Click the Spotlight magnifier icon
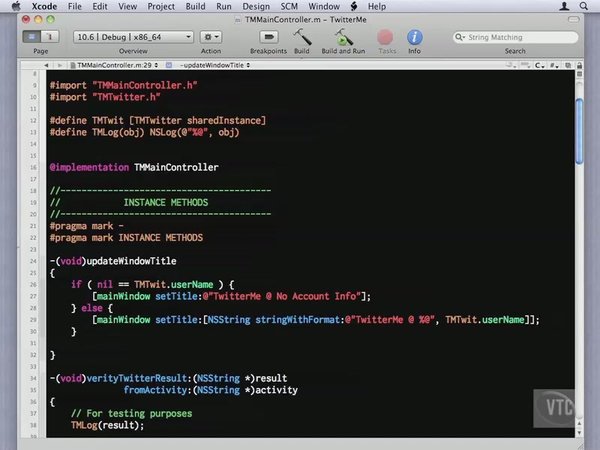600x450 pixels. (584, 6)
